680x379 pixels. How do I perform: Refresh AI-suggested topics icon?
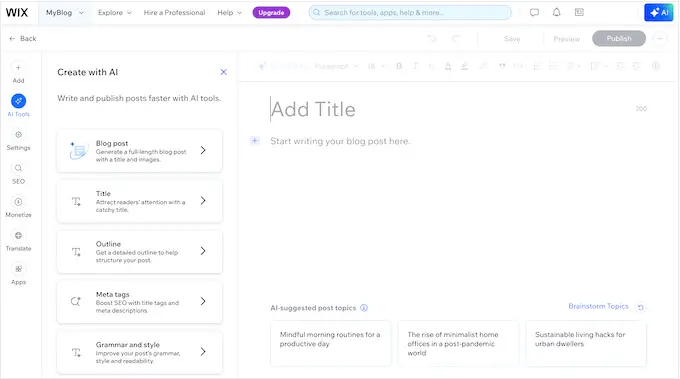(x=641, y=307)
